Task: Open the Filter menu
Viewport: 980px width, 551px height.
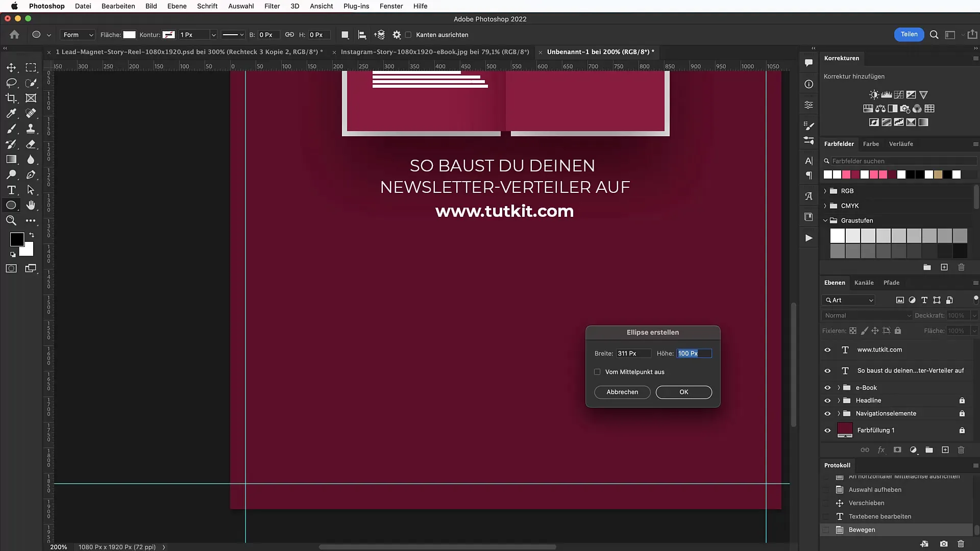Action: (272, 6)
